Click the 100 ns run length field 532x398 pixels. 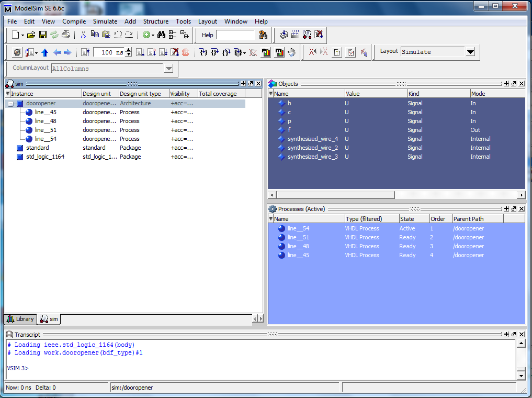109,52
